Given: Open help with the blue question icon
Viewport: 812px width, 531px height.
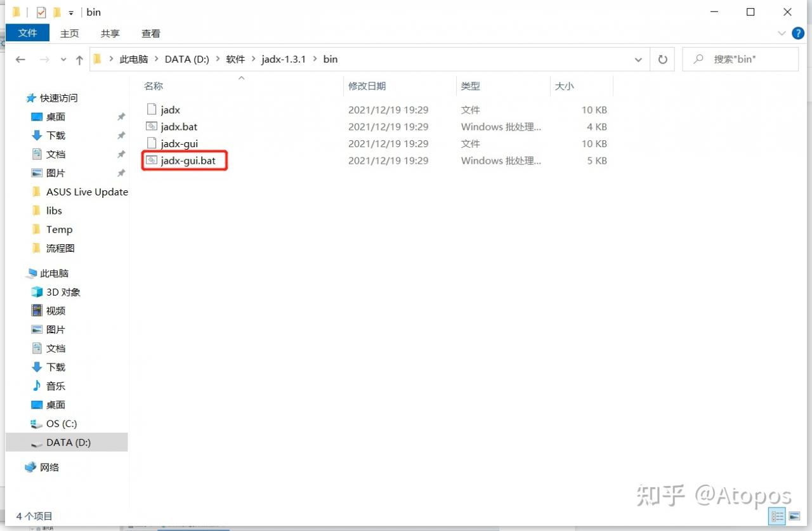Looking at the screenshot, I should (x=798, y=33).
